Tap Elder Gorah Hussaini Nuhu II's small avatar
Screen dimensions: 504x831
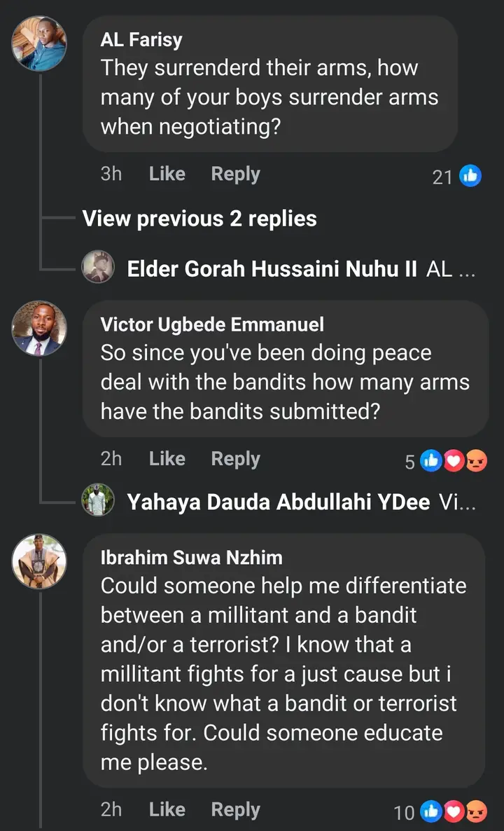[x=98, y=268]
